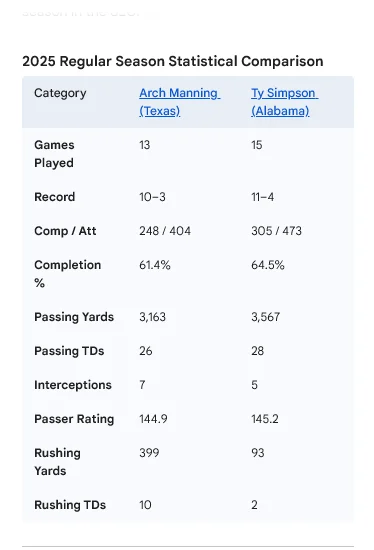Screen dimensions: 374x550
Task: Select the Rushing TDs row label
Action: click(70, 505)
